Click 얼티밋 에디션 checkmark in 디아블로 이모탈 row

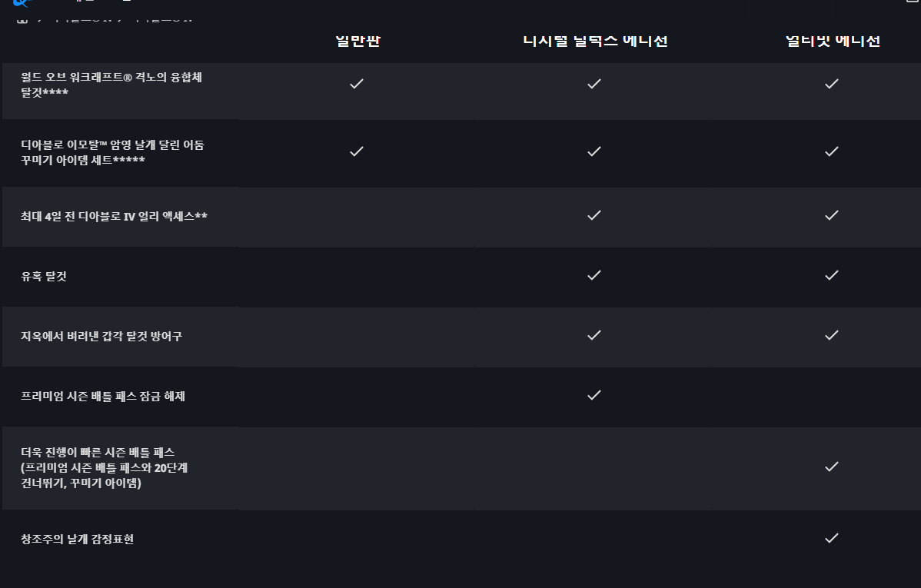[x=831, y=151]
